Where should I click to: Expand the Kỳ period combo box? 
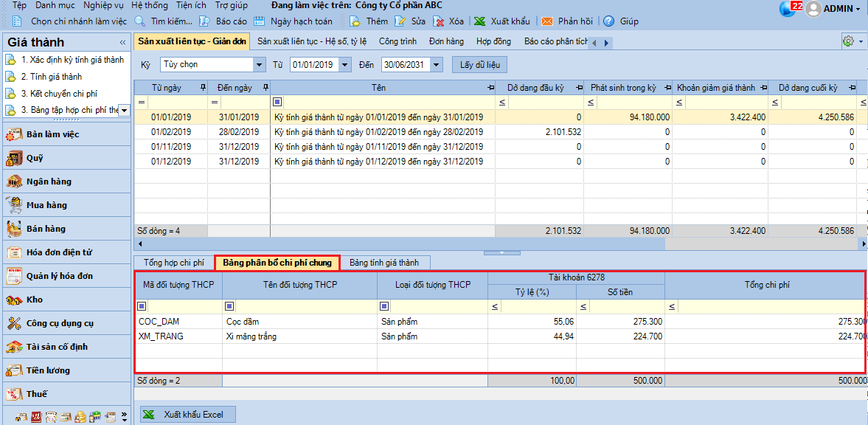(x=258, y=65)
